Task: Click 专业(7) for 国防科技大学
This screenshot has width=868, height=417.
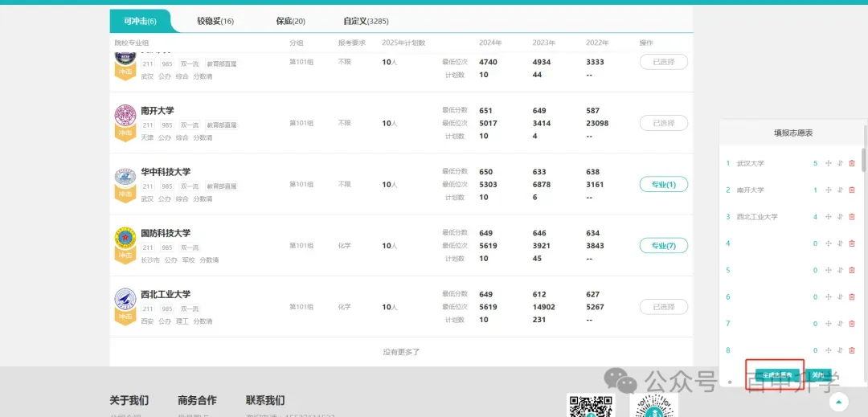Action: 664,246
